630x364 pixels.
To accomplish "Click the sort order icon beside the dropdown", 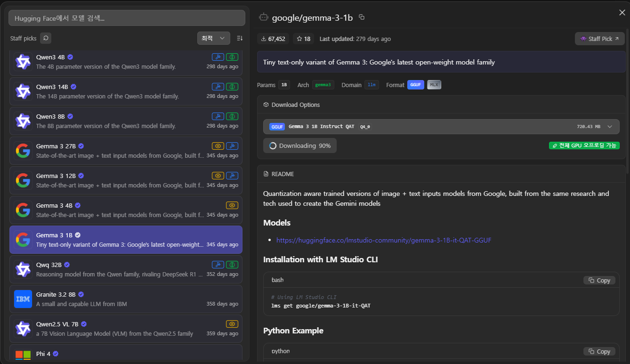I will (240, 38).
